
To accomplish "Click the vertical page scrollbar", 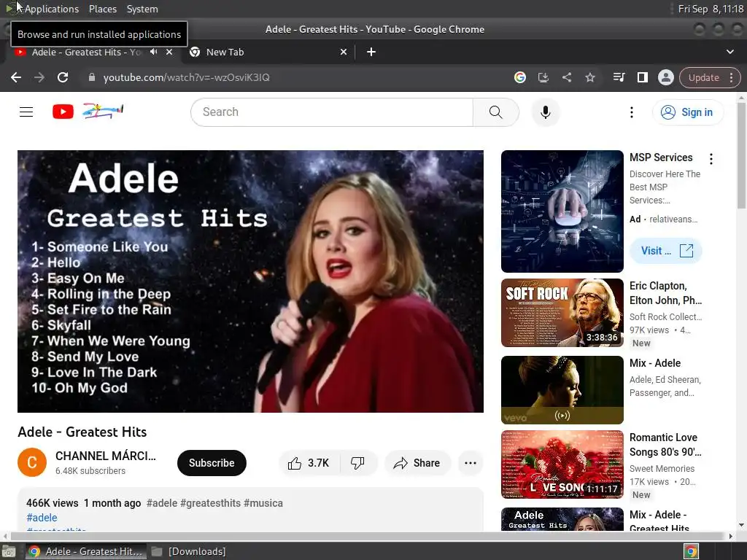I will (741, 155).
